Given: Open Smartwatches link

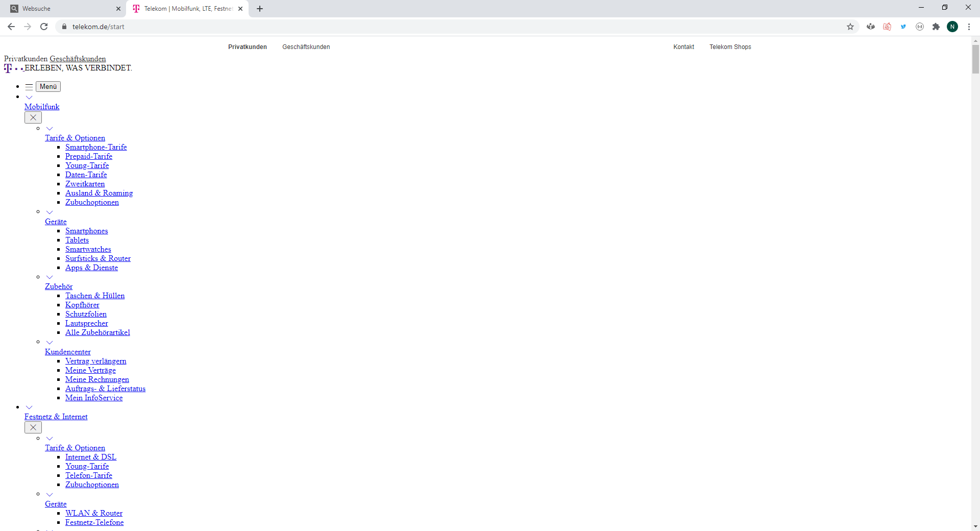Looking at the screenshot, I should (88, 249).
